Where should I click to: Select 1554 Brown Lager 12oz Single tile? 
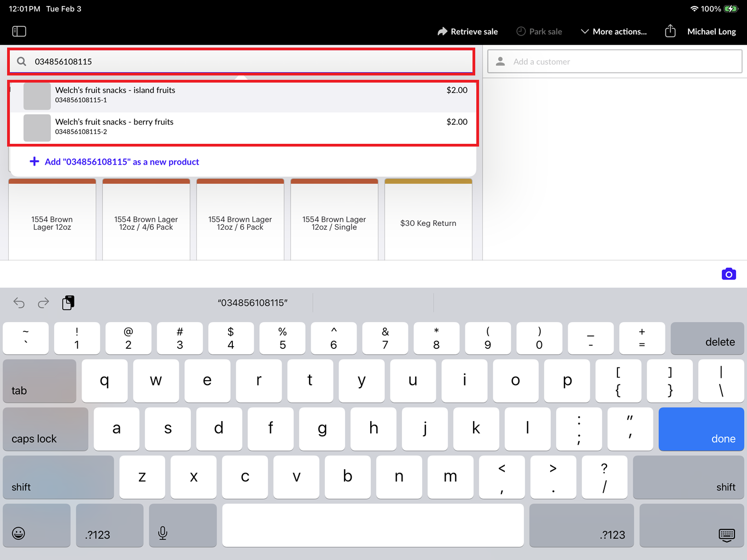tap(334, 220)
